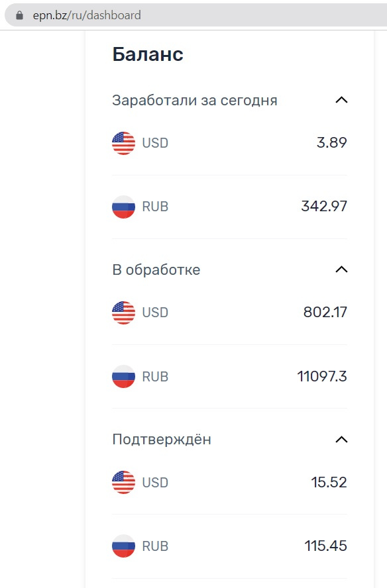Click the Russian flag icon under Подтверждён
The width and height of the screenshot is (387, 588).
pos(123,546)
